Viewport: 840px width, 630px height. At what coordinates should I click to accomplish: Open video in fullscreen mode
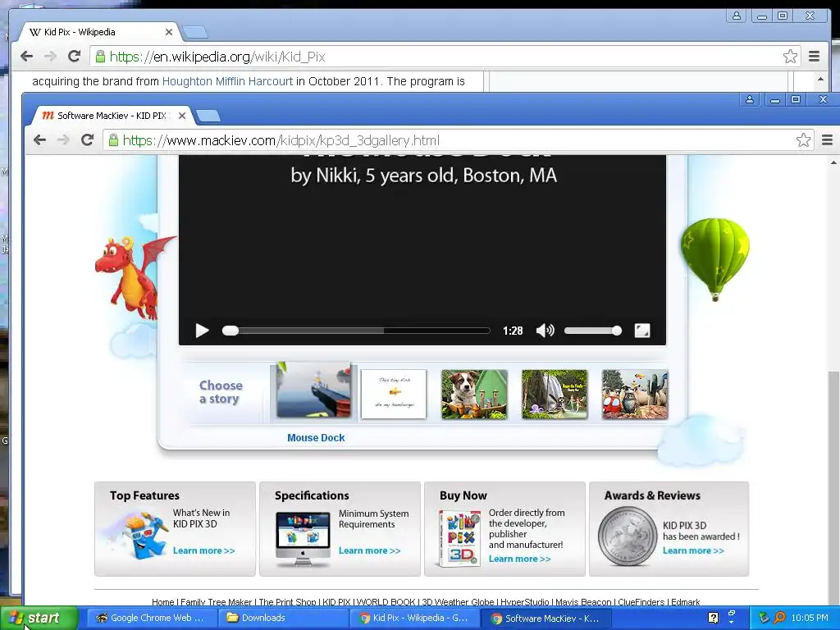click(x=641, y=331)
